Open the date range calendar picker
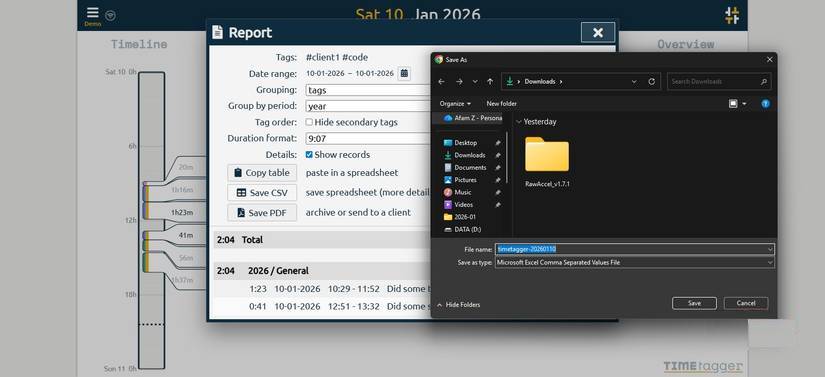The width and height of the screenshot is (825, 377). 404,73
